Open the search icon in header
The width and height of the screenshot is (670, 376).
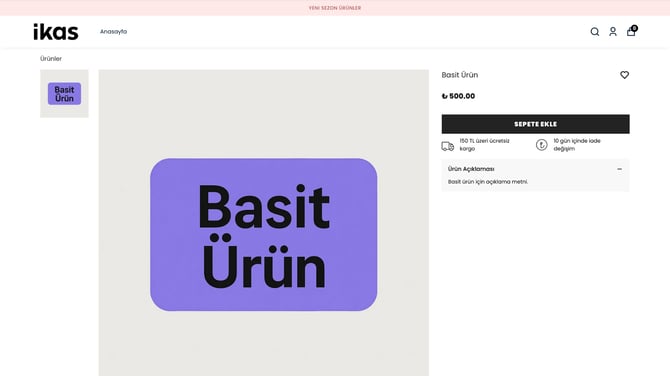pyautogui.click(x=594, y=32)
